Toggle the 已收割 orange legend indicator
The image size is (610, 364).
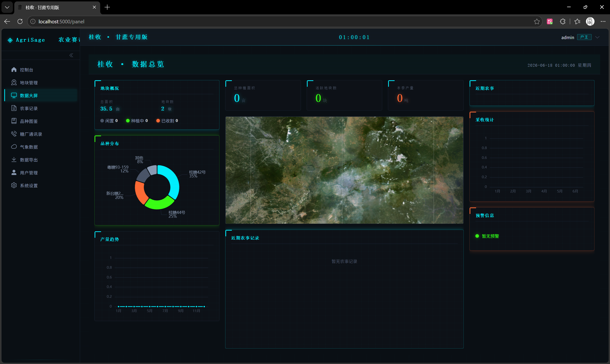[158, 121]
